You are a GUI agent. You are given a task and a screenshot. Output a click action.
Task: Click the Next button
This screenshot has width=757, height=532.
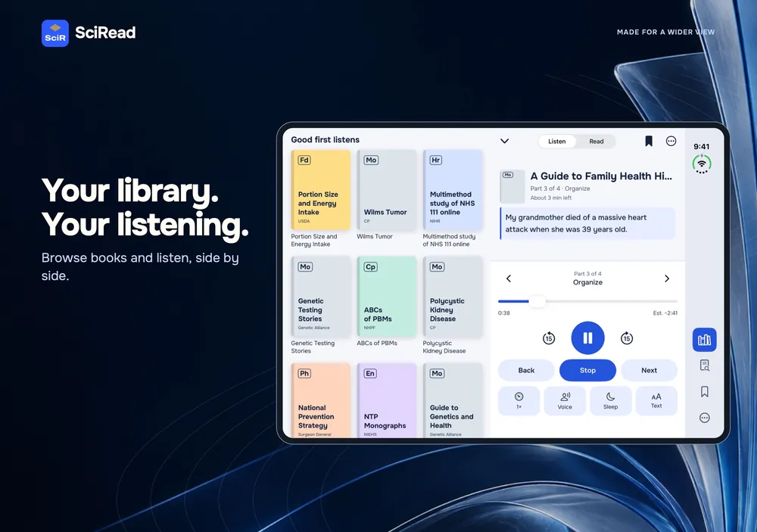tap(649, 370)
